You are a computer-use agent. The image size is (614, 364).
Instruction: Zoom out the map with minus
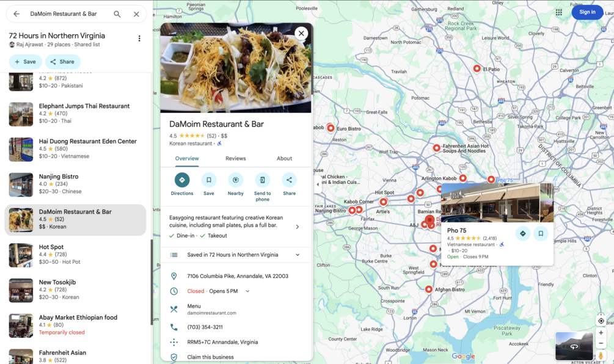coord(601,343)
